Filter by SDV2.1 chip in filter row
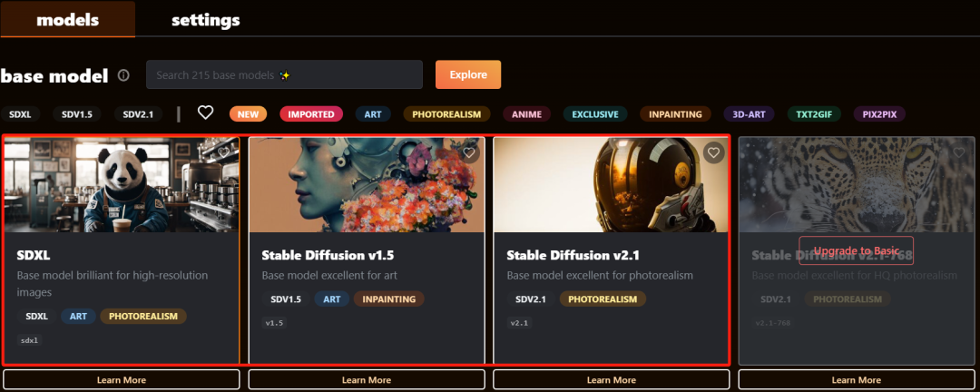Screen dimensions: 980x392 tap(138, 114)
